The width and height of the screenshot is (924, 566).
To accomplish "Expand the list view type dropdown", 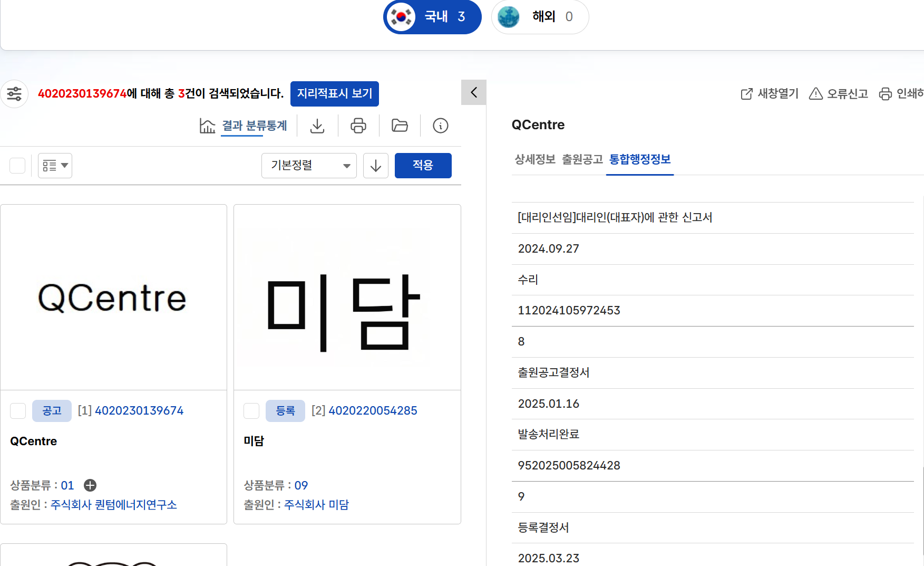I will click(x=55, y=166).
